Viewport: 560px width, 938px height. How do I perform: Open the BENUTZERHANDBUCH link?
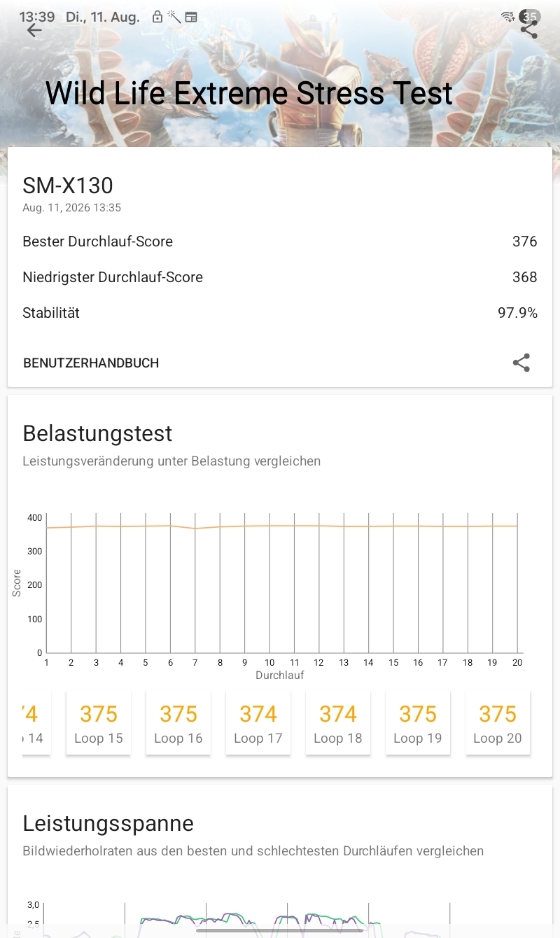tap(91, 363)
